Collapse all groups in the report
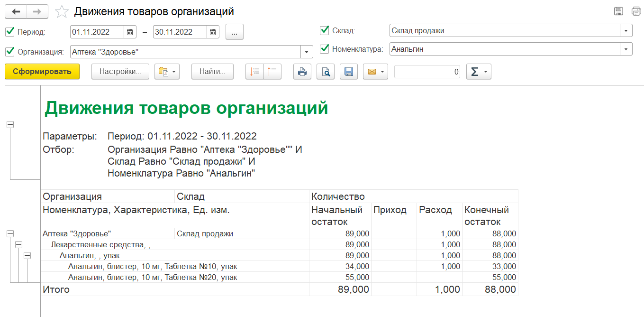 click(x=273, y=72)
